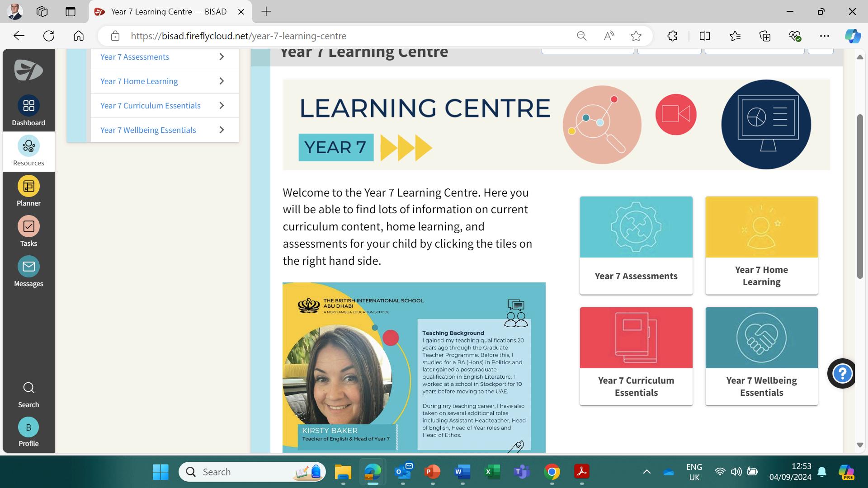Image resolution: width=868 pixels, height=488 pixels.
Task: Open the Profile avatar icon
Action: [28, 427]
